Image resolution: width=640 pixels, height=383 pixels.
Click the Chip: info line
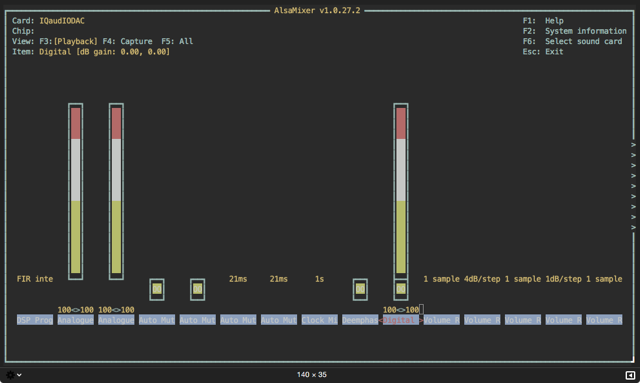(23, 31)
